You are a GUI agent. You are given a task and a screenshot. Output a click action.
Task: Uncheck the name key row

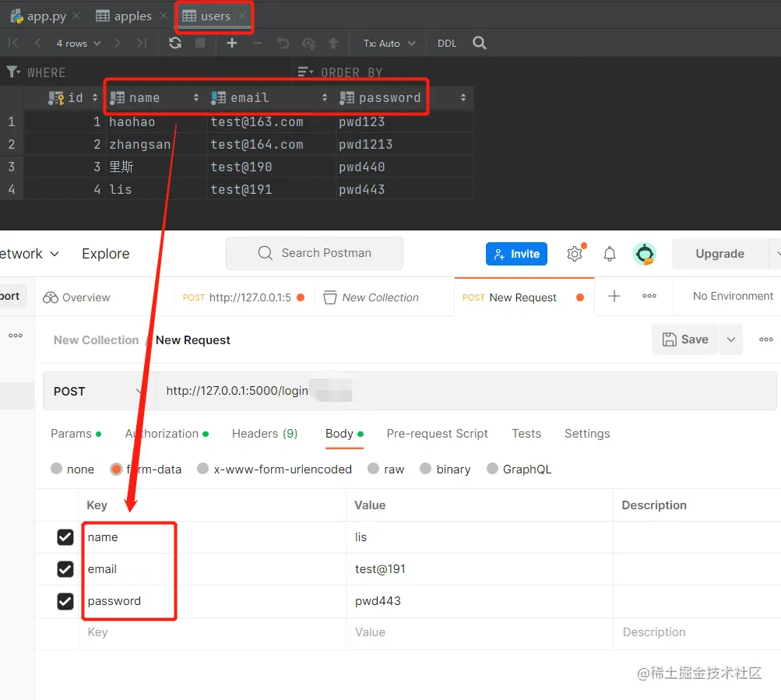[65, 537]
